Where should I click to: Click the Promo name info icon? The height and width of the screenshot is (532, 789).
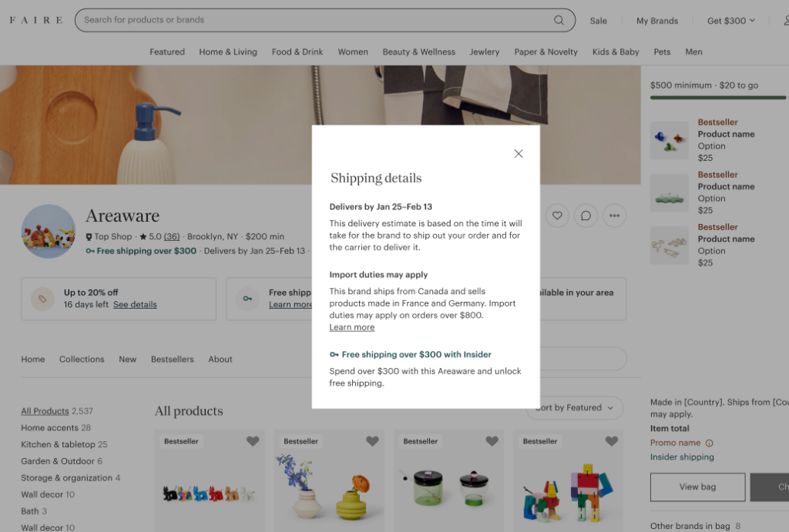coord(710,443)
